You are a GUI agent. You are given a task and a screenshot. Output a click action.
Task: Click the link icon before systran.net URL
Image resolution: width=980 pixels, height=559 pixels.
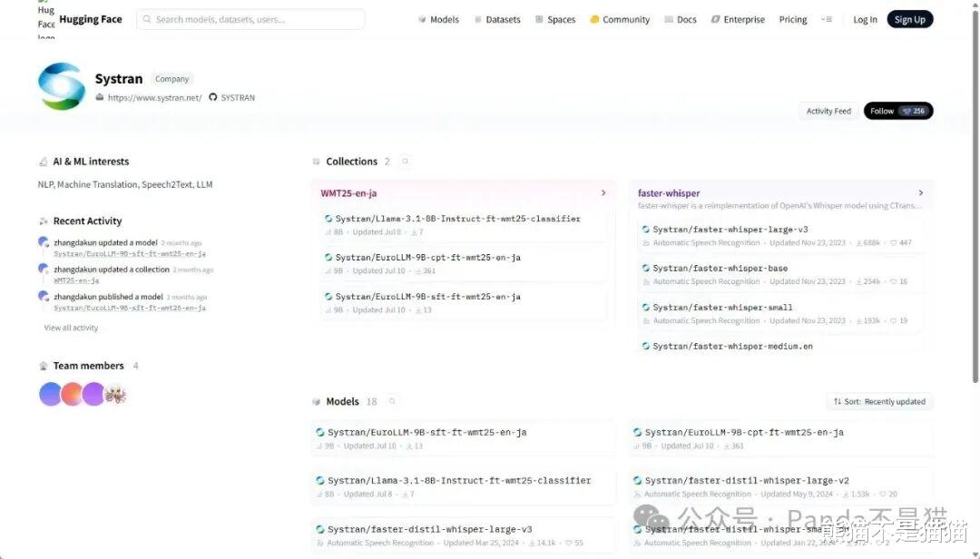pos(100,97)
